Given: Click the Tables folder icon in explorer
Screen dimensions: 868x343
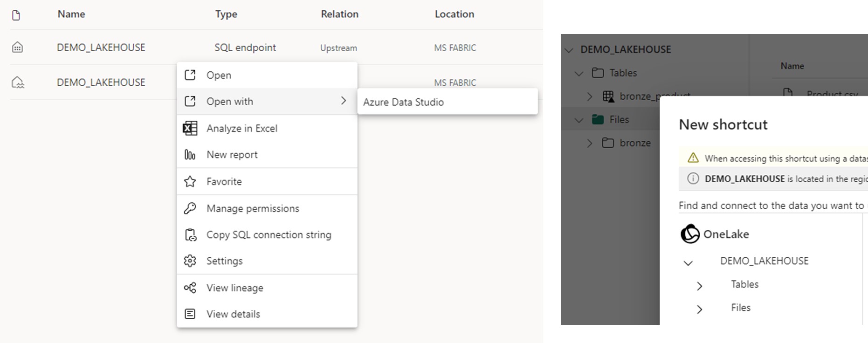Looking at the screenshot, I should (x=598, y=73).
